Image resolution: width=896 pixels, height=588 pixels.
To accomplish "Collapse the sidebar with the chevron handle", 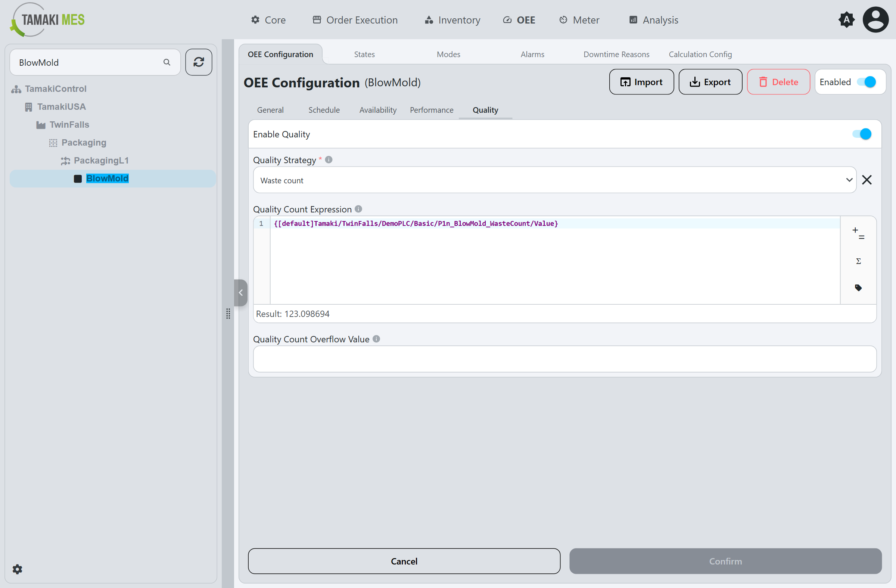I will pos(240,292).
